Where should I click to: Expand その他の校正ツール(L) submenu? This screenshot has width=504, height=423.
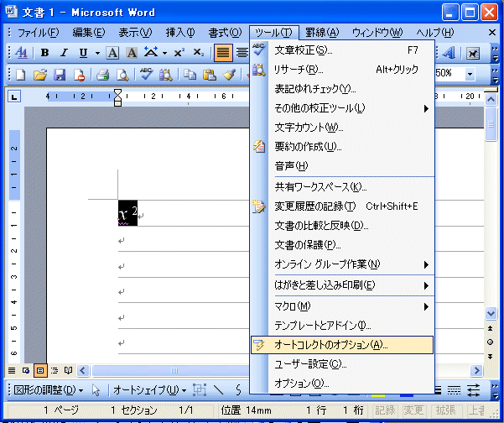(342, 108)
